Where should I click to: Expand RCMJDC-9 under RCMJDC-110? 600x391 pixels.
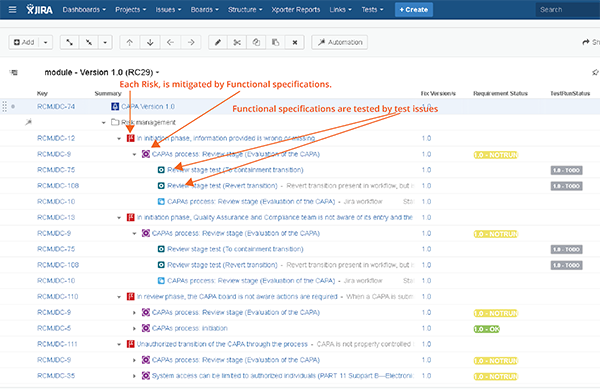click(x=134, y=313)
